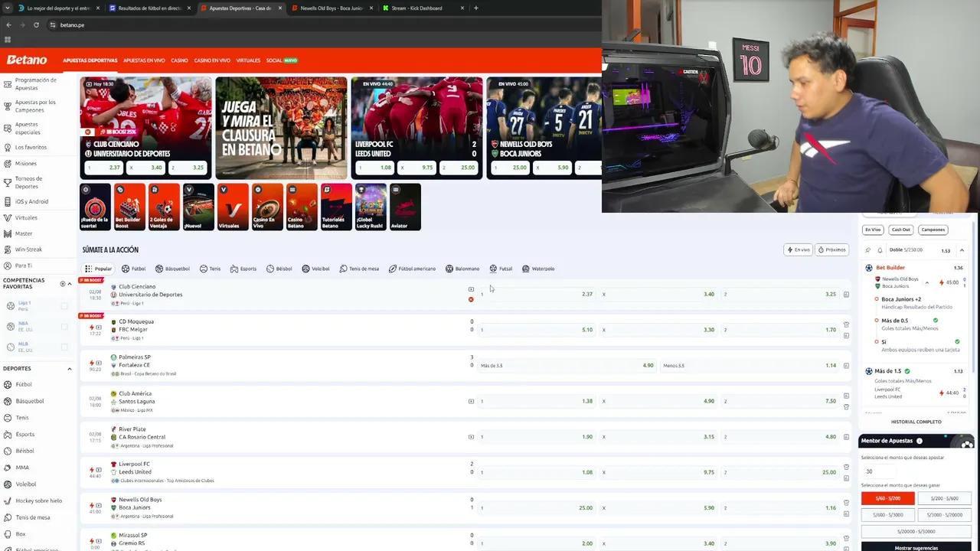The width and height of the screenshot is (980, 551).
Task: Open Juega y Mira el Clausura banner
Action: [281, 128]
